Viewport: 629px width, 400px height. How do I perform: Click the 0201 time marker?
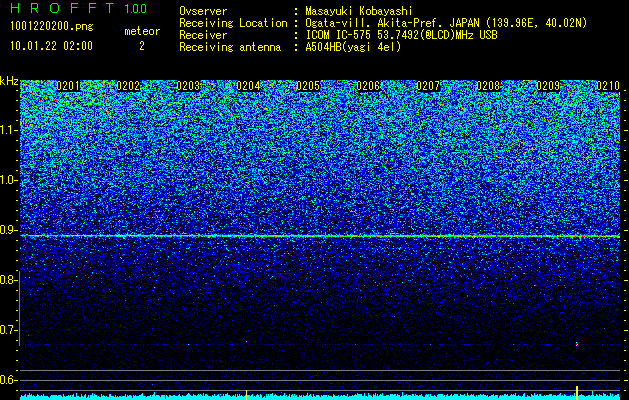[68, 86]
